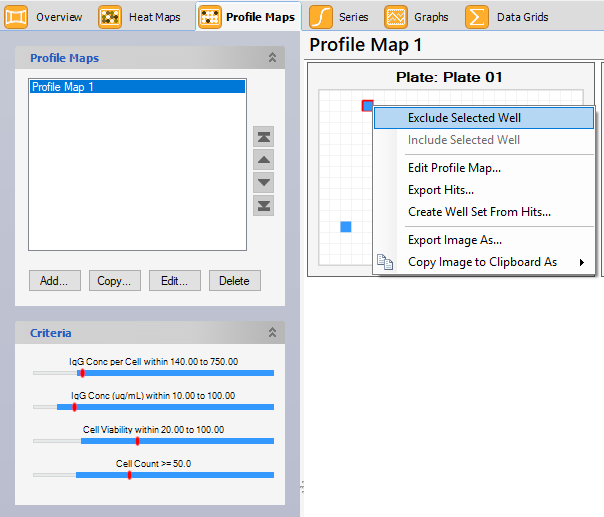The image size is (604, 517).
Task: Click Cell Count slider handle
Action: click(x=129, y=475)
